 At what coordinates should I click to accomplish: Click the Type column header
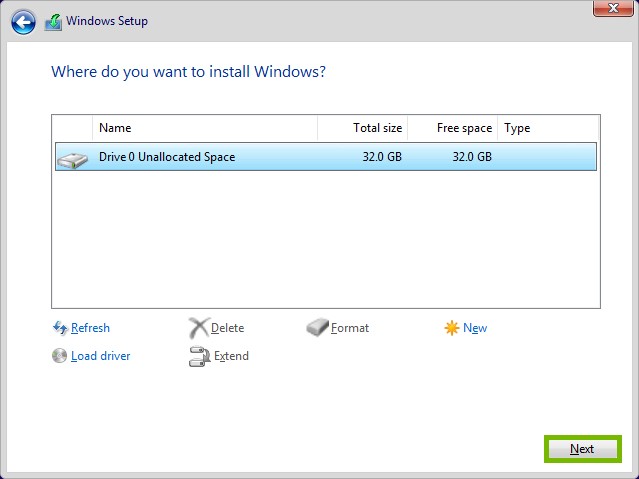click(x=548, y=128)
